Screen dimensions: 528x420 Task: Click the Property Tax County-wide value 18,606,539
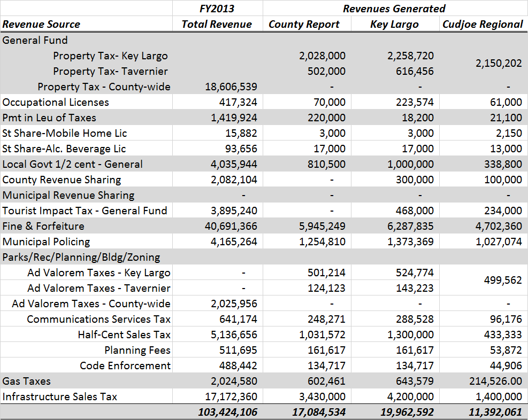click(231, 87)
